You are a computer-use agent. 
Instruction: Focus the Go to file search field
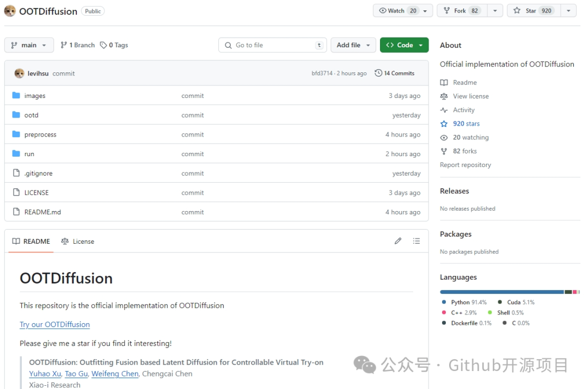pyautogui.click(x=272, y=45)
